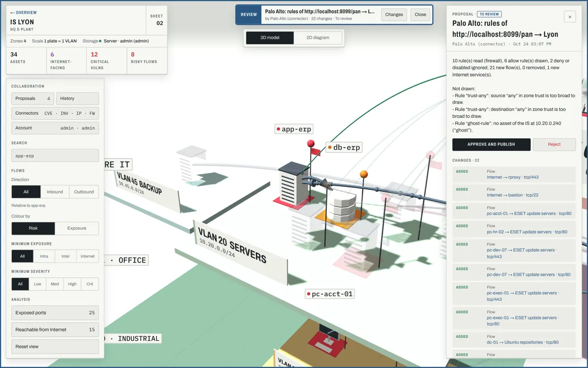Click Changes in the review bar
Image resolution: width=588 pixels, height=368 pixels.
tap(394, 15)
